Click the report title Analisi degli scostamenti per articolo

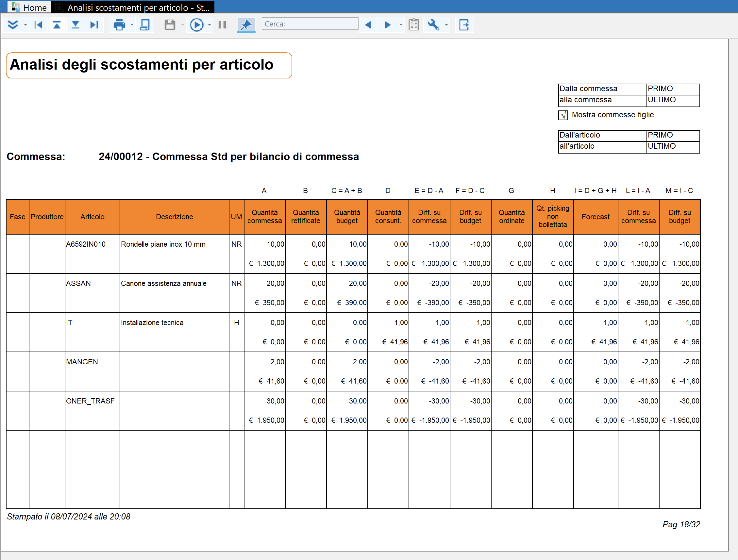click(142, 65)
